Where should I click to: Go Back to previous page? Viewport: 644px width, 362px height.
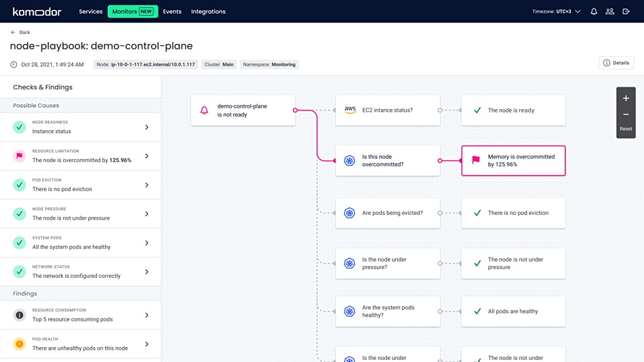pos(20,32)
